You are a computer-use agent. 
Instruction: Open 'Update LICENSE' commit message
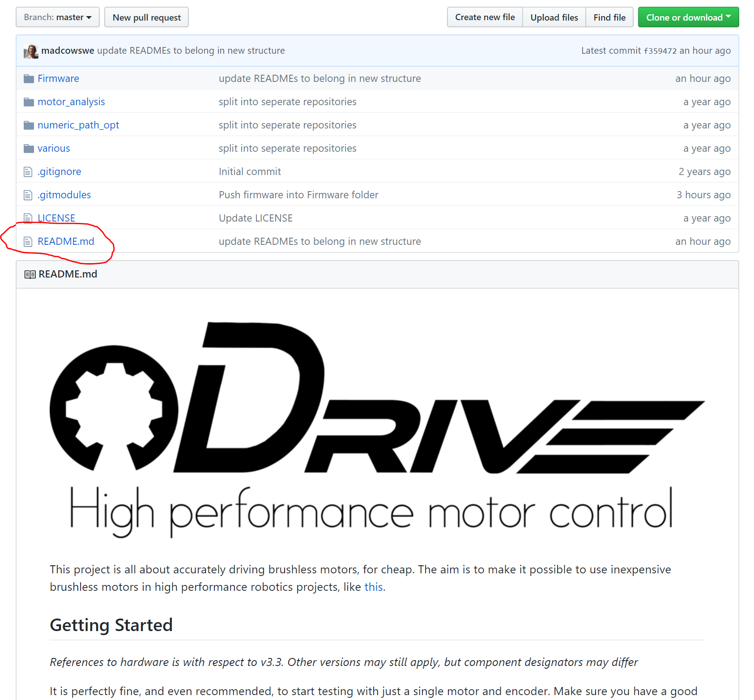[256, 218]
